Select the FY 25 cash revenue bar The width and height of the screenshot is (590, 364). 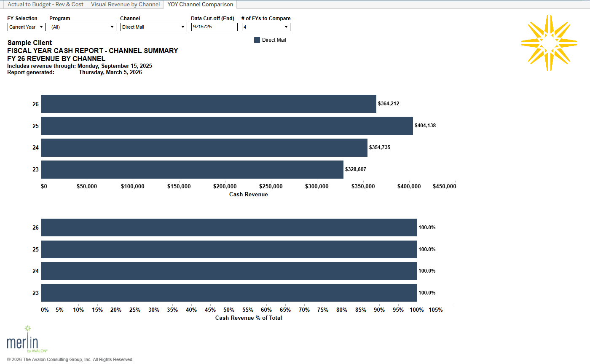227,126
